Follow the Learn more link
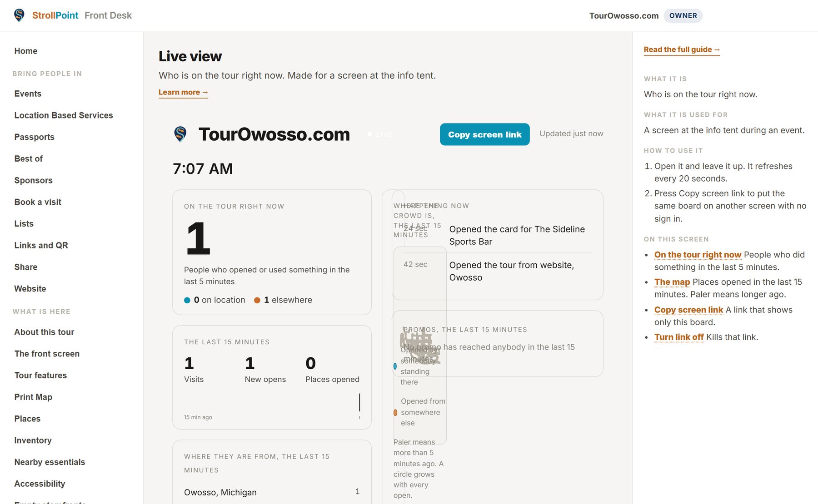Viewport: 818px width, 504px height. click(183, 92)
